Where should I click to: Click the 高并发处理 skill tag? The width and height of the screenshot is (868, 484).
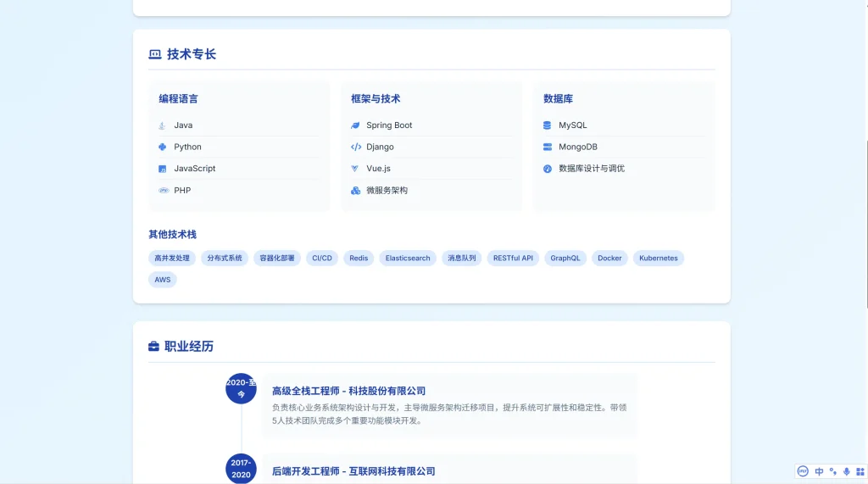point(172,258)
